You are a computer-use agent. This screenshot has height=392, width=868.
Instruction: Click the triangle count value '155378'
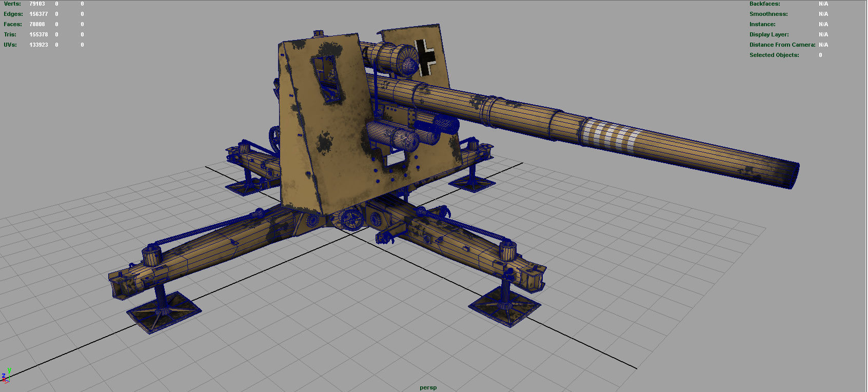38,34
